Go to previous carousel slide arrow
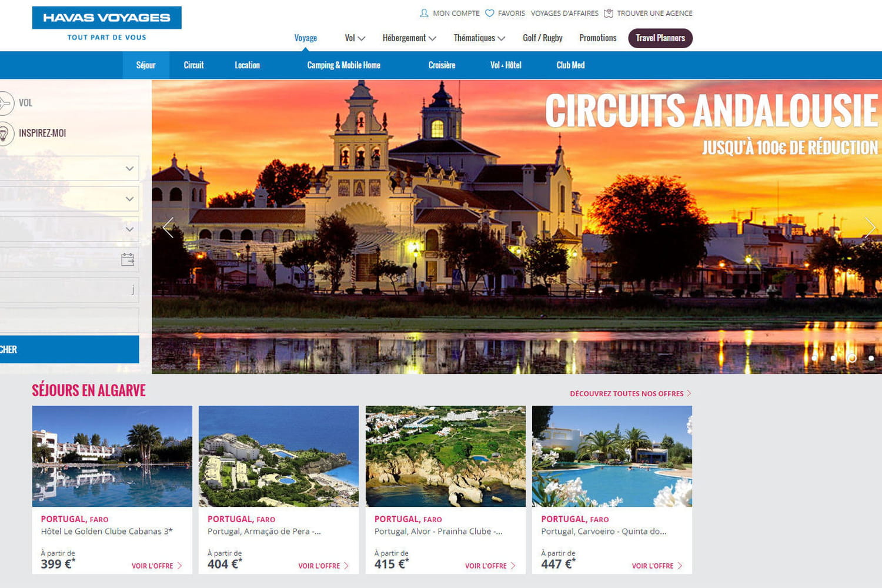 pyautogui.click(x=168, y=227)
